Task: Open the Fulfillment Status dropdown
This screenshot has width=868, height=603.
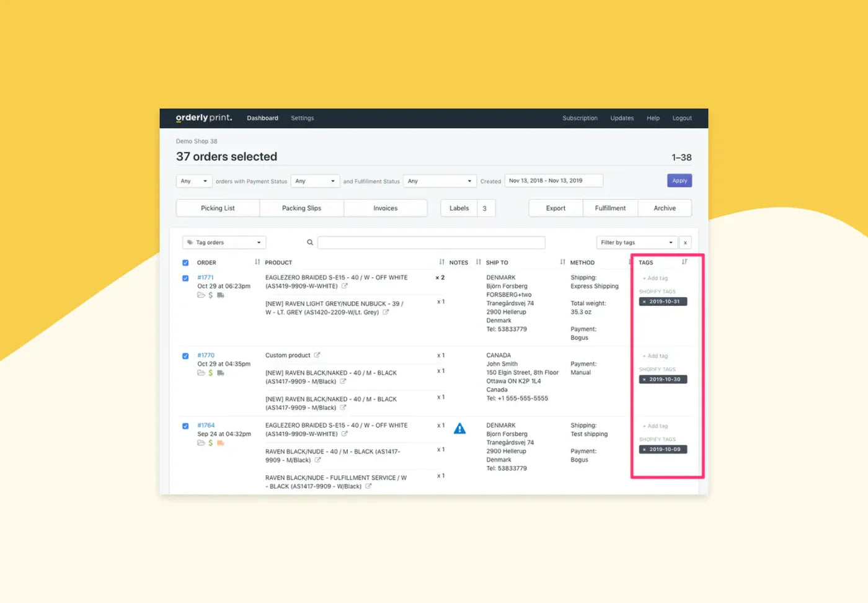Action: tap(440, 181)
